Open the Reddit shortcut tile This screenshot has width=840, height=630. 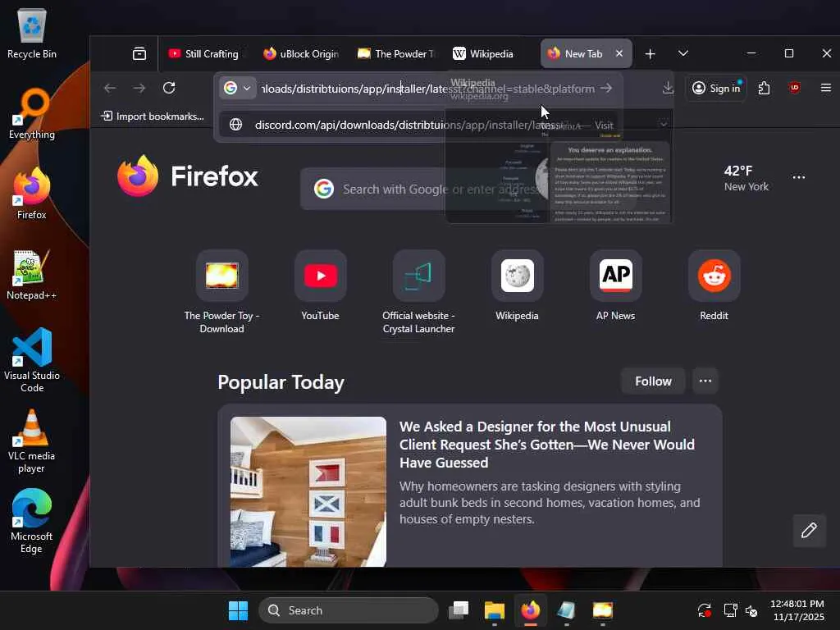[714, 286]
